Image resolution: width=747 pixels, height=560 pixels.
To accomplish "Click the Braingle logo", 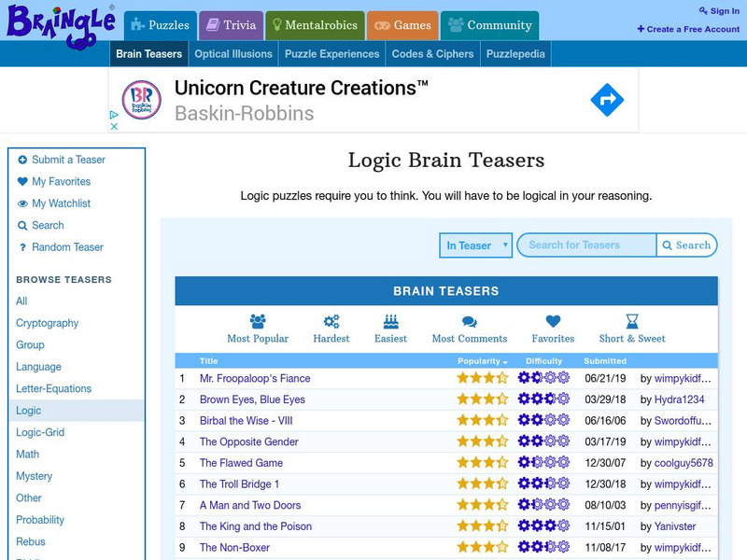I will (x=59, y=21).
